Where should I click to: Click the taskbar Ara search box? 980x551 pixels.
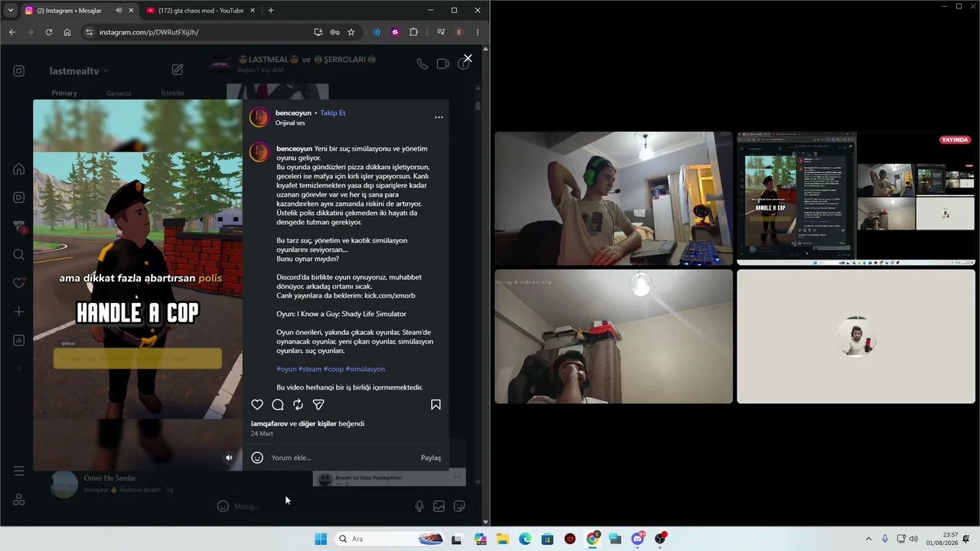coord(390,539)
